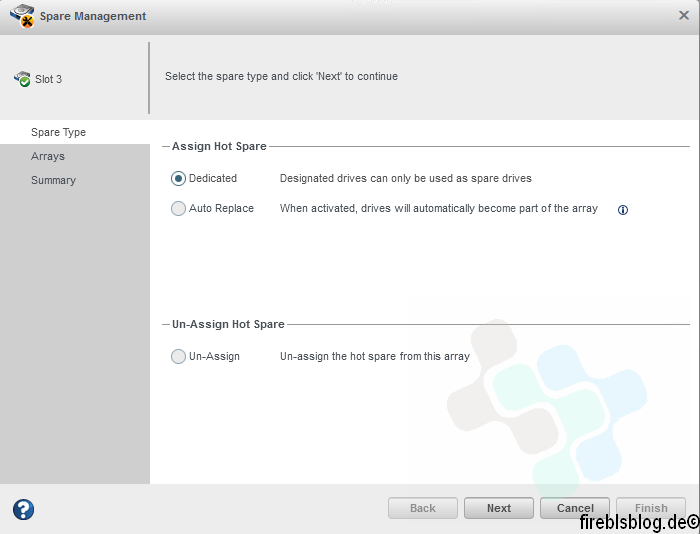Screen dimensions: 700x534
Task: Go to the Arrays wizard step
Action: point(48,156)
